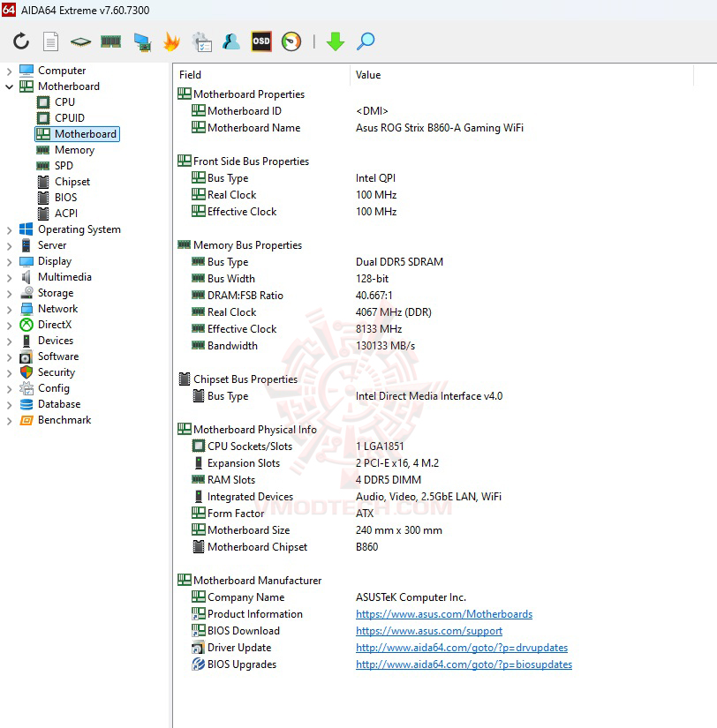
Task: Launch the System Stability Test flame icon
Action: pyautogui.click(x=171, y=41)
